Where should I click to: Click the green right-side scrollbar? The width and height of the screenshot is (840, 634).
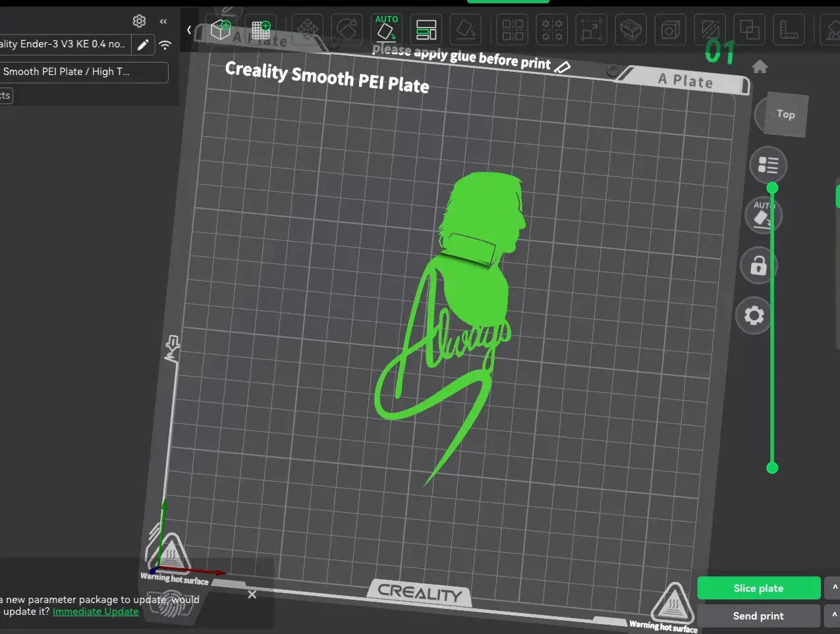837,196
